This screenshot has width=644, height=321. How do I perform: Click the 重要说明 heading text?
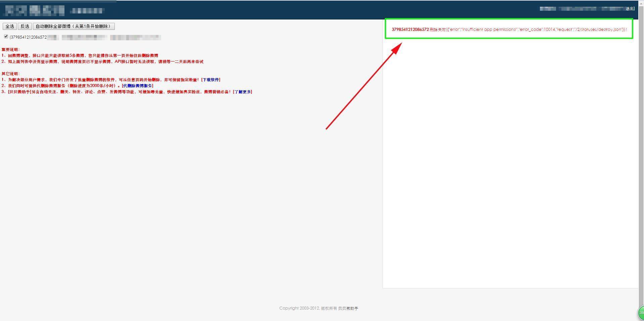[x=11, y=49]
